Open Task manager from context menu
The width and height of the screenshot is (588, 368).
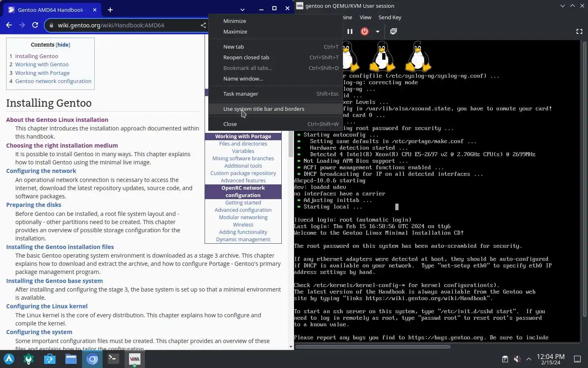tap(276, 94)
